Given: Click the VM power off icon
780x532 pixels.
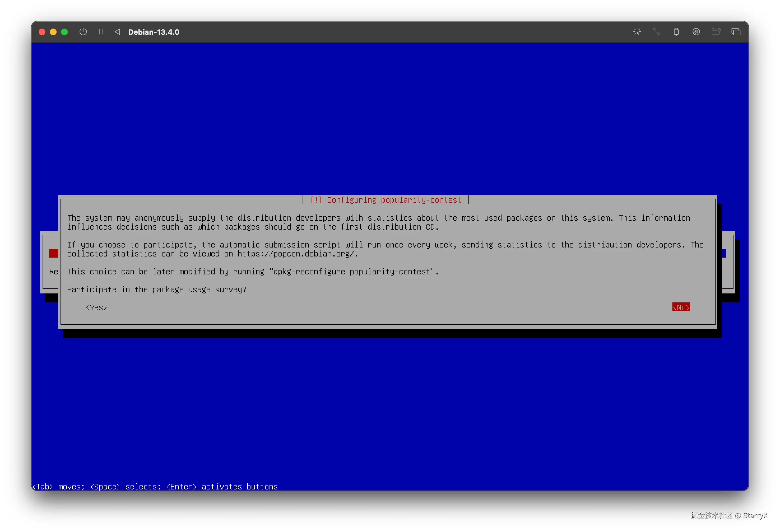Looking at the screenshot, I should (x=83, y=32).
